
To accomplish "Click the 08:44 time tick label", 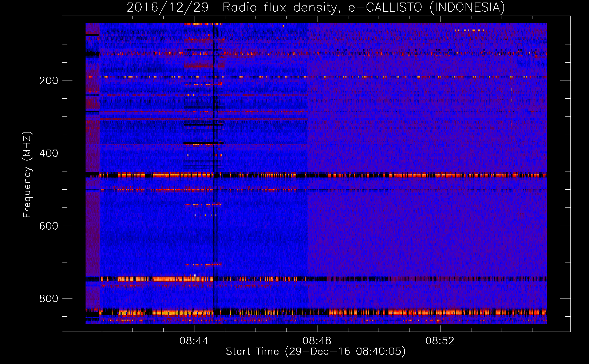I will coord(194,341).
